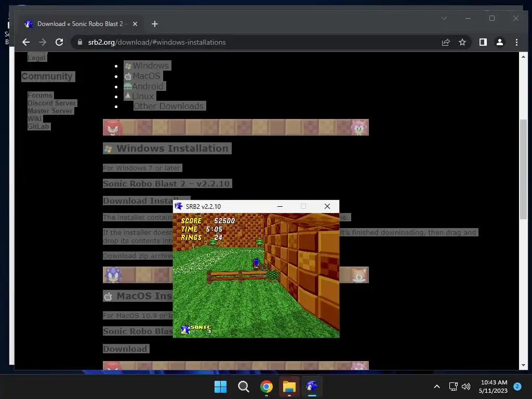Open the volume tray icon
The width and height of the screenshot is (532, 399).
(x=466, y=387)
